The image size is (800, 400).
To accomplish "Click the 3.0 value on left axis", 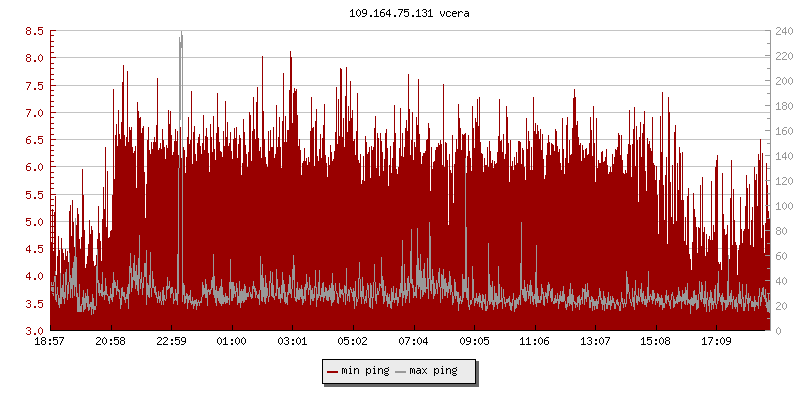I will pyautogui.click(x=34, y=331).
